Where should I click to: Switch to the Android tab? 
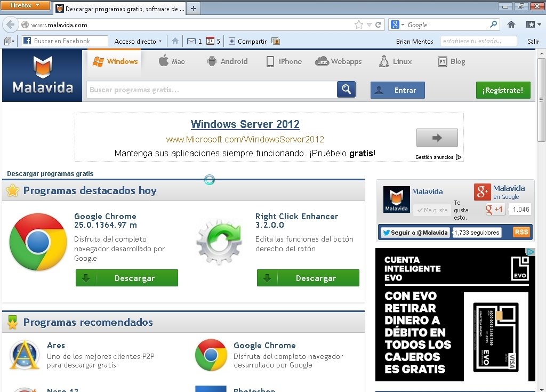[x=227, y=61]
